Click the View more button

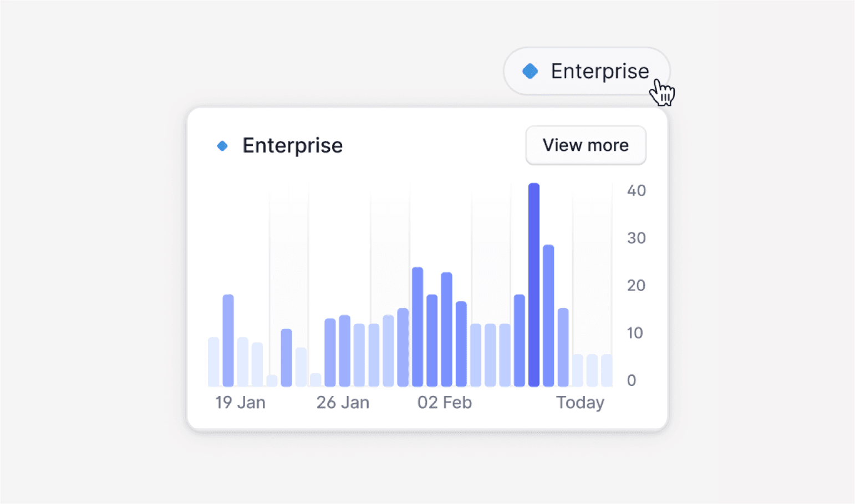pyautogui.click(x=586, y=145)
